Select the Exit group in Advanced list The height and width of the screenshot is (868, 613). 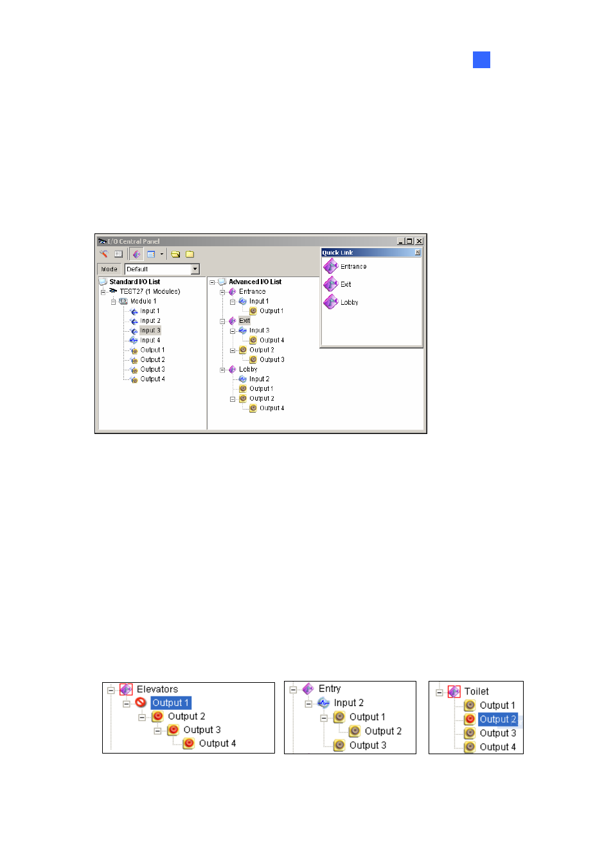[245, 321]
